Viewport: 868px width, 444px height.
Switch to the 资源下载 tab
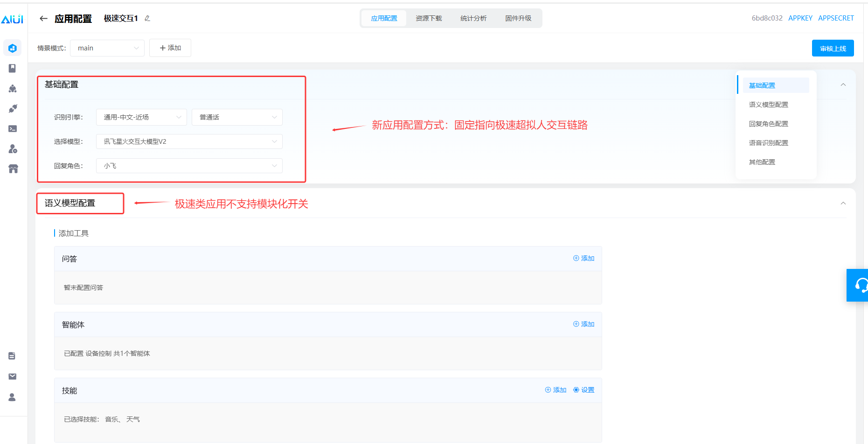(429, 18)
